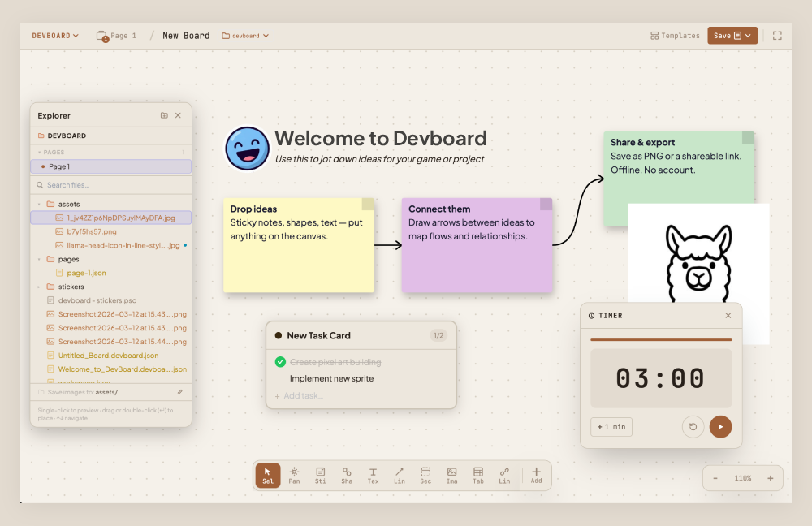Collapse the PAGES section in Explorer
This screenshot has height=526, width=812.
click(x=38, y=151)
